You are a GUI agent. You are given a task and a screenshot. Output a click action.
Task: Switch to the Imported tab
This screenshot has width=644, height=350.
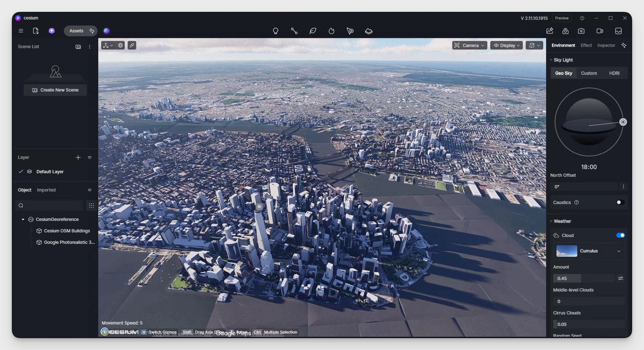(46, 190)
